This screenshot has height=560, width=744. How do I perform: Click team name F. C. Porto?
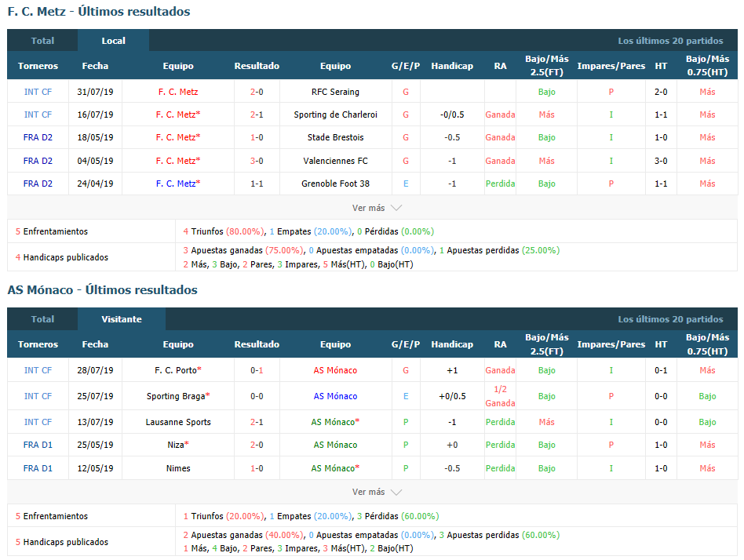176,370
